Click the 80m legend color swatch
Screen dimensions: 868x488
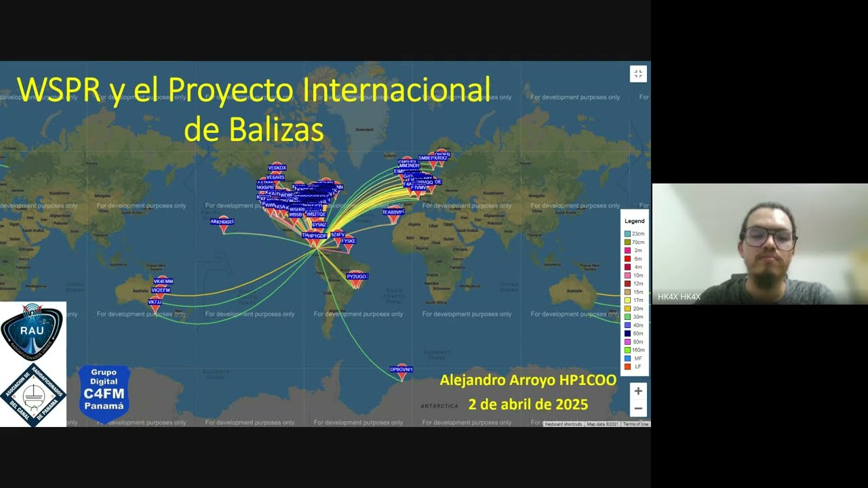628,342
